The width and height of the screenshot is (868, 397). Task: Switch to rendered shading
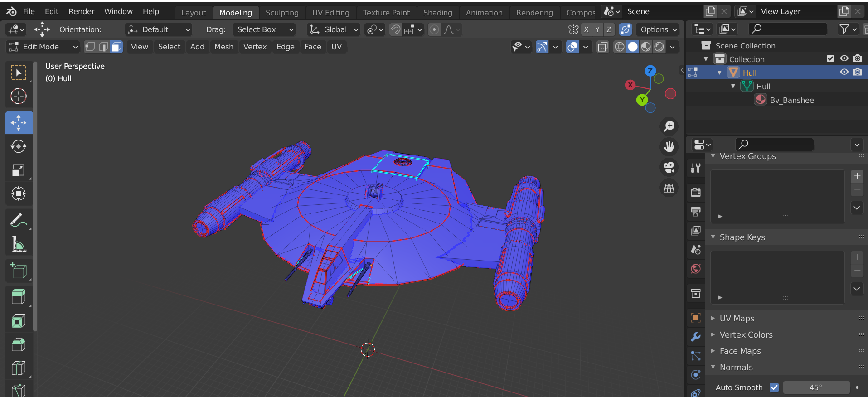point(659,47)
